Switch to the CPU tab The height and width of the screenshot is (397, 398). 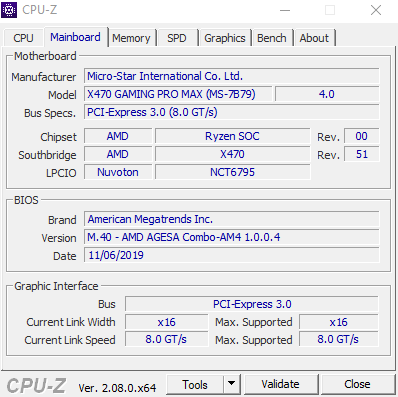tap(23, 38)
